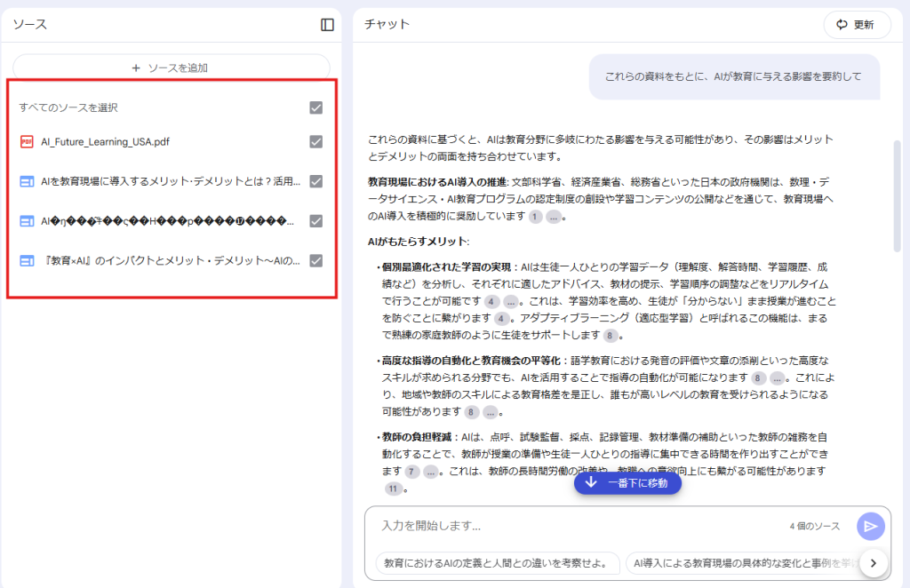Open citation badge number 7
This screenshot has height=588, width=910.
pos(411,471)
